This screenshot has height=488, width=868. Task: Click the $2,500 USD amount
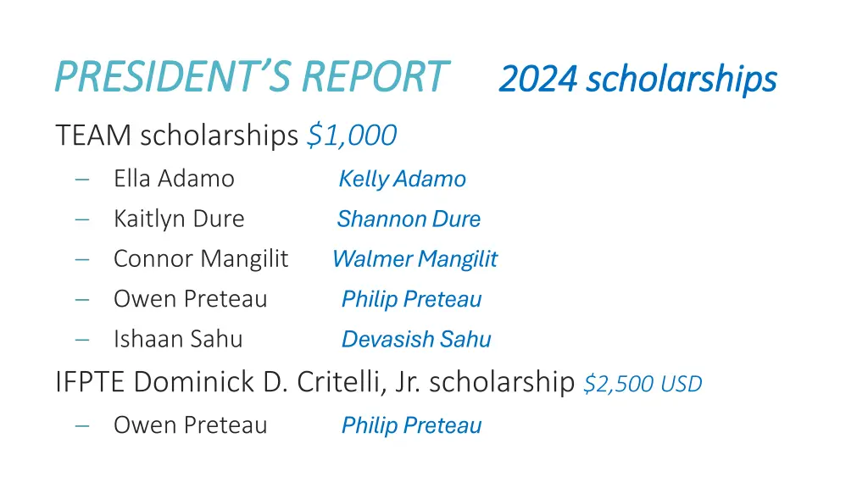pos(643,384)
